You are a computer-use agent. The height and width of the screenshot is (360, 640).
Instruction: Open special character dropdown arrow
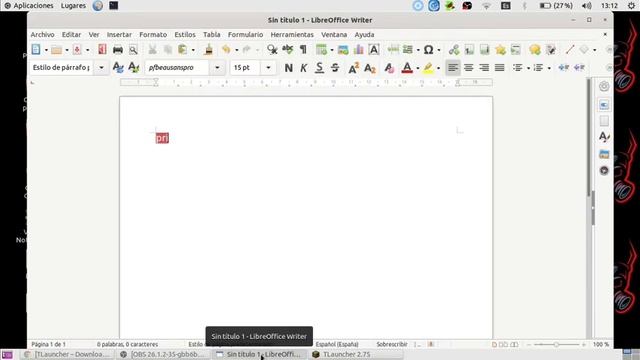pyautogui.click(x=439, y=50)
